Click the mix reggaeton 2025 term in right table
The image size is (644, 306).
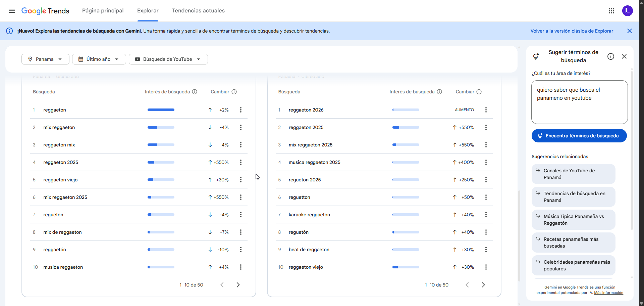(x=311, y=145)
